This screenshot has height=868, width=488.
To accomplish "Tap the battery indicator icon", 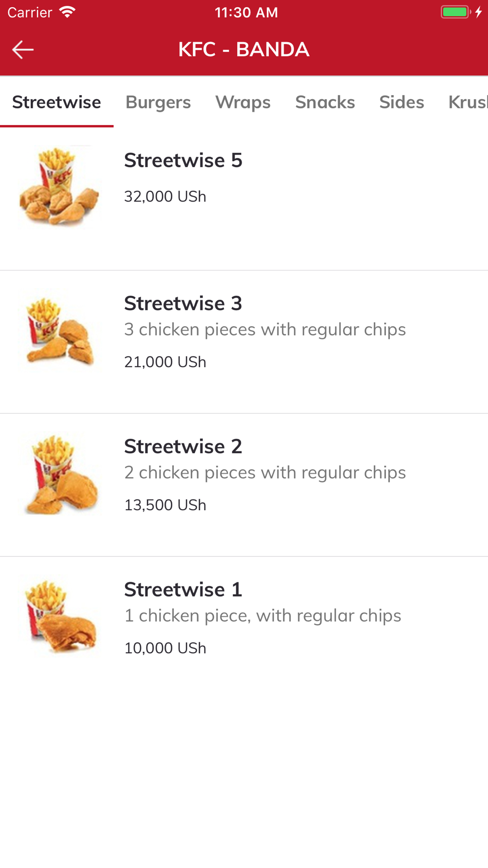I will 455,12.
